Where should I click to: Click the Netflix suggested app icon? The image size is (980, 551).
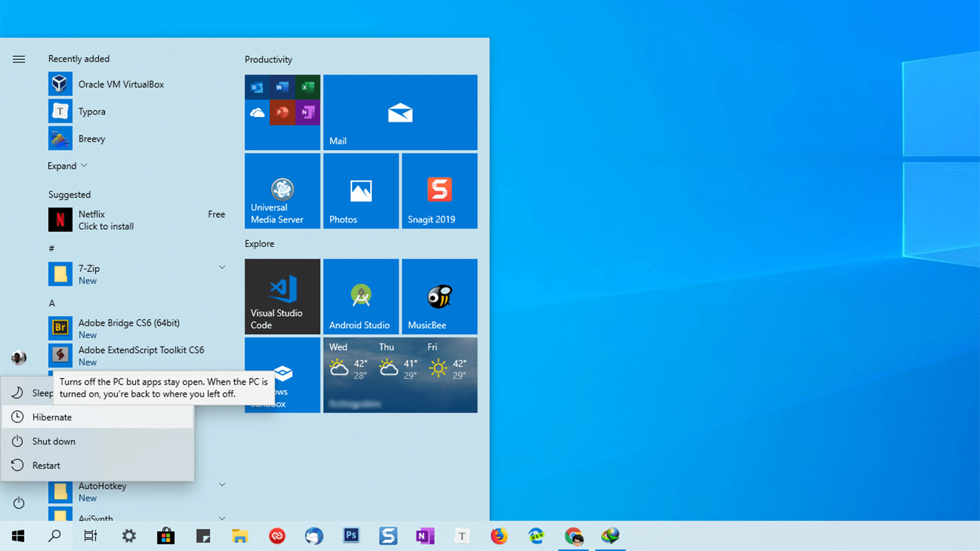pyautogui.click(x=60, y=220)
